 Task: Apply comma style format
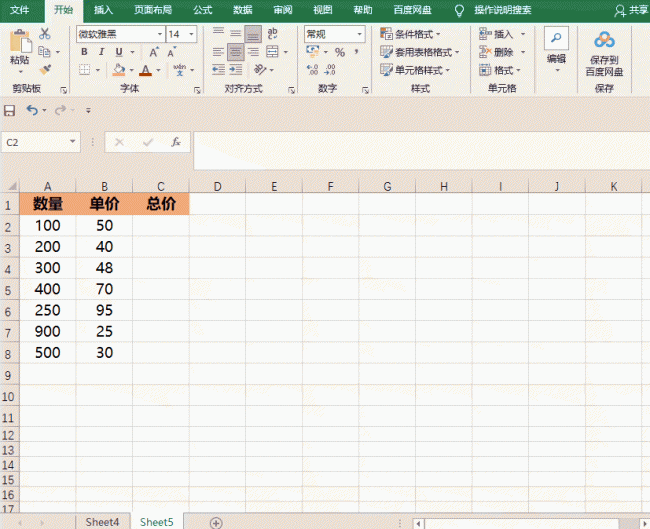(x=357, y=52)
